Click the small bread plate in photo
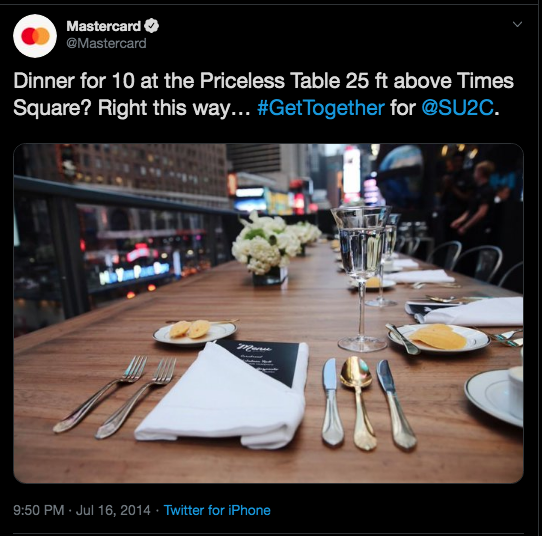542x536 pixels. pos(195,332)
